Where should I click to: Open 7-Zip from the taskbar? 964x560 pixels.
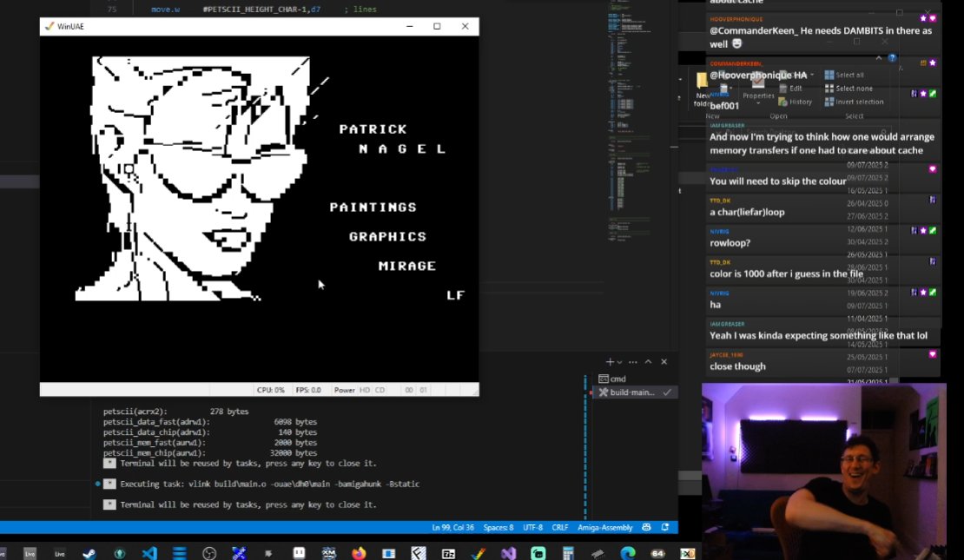tap(448, 553)
